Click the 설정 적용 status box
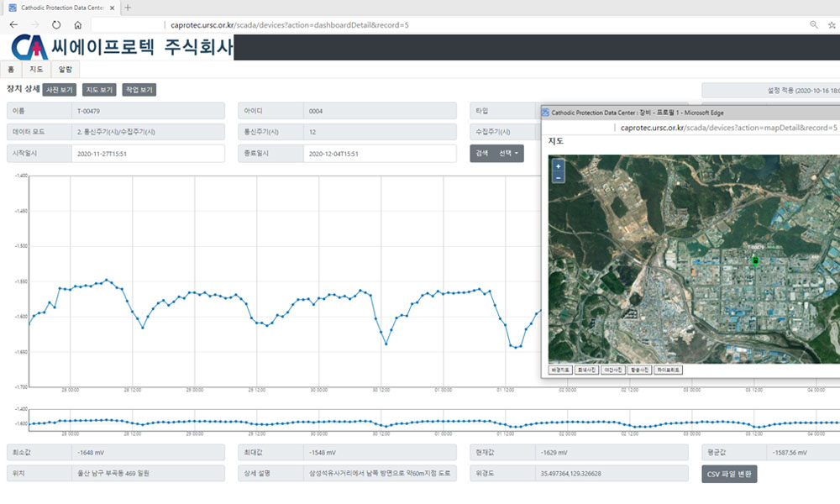Viewport: 840px width, 504px height. coord(771,91)
